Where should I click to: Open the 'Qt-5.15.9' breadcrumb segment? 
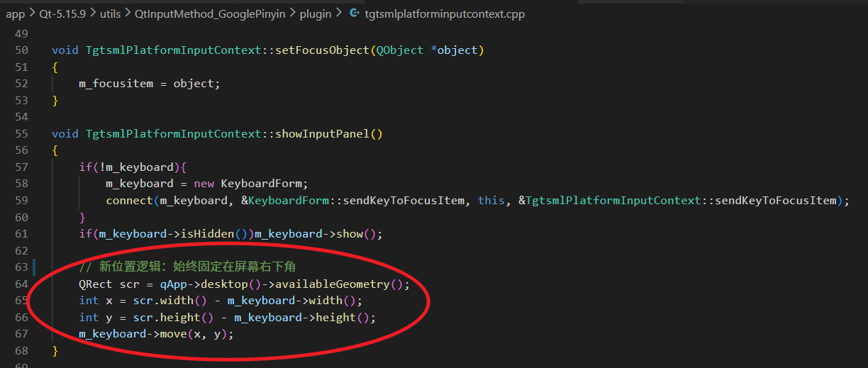tap(62, 14)
